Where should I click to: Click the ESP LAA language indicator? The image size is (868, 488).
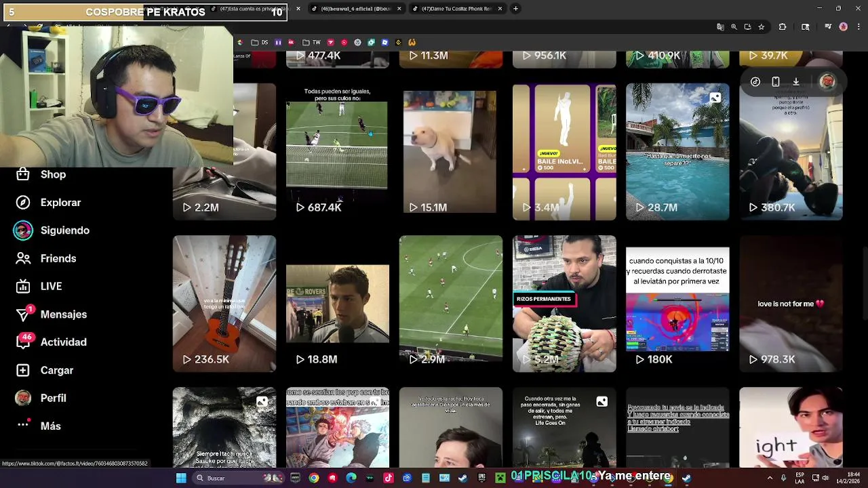pos(800,478)
